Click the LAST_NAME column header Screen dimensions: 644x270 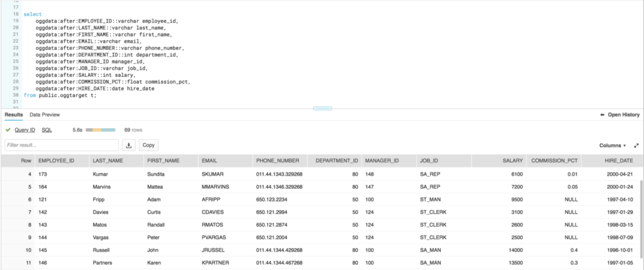tap(107, 160)
